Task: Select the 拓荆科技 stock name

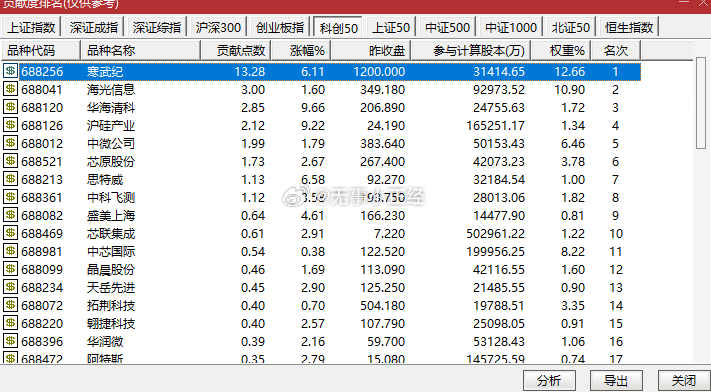Action: (111, 305)
